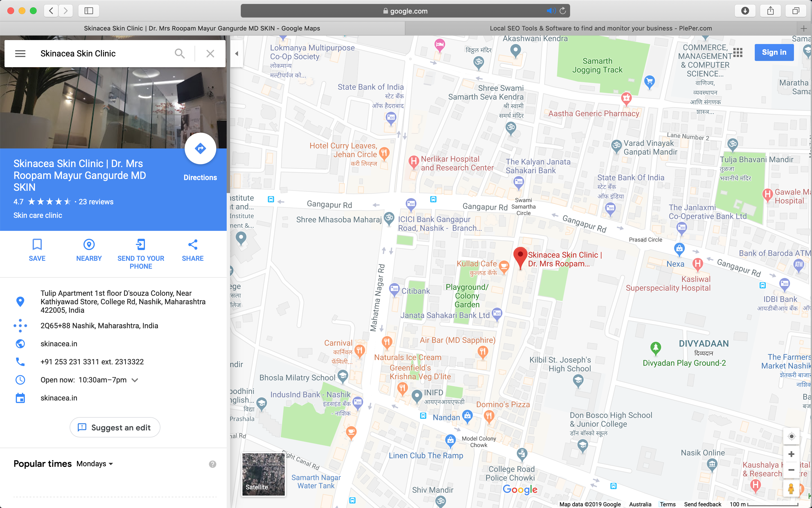Click the Popular times help icon

click(x=212, y=464)
